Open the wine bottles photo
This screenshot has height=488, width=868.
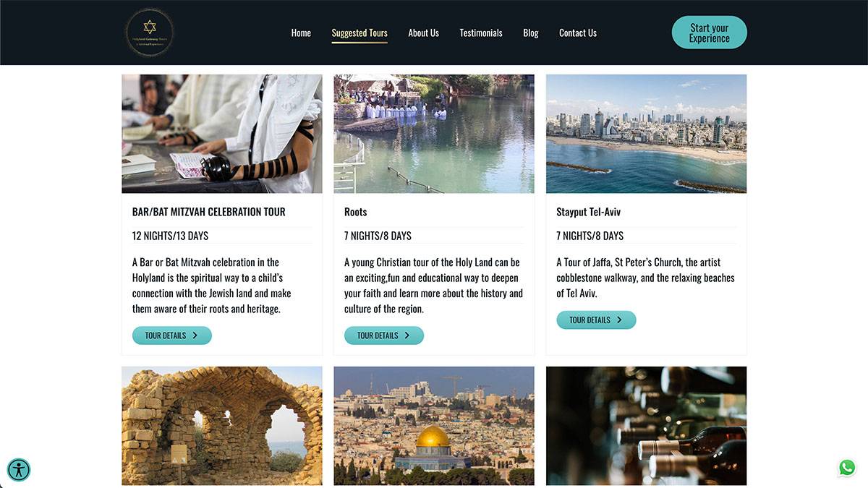click(x=646, y=426)
